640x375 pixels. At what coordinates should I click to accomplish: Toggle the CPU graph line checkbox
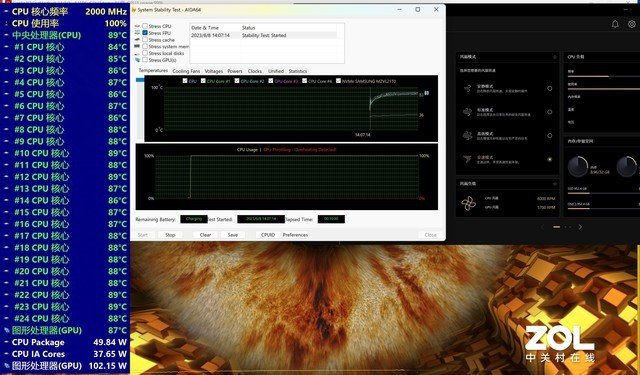point(185,81)
